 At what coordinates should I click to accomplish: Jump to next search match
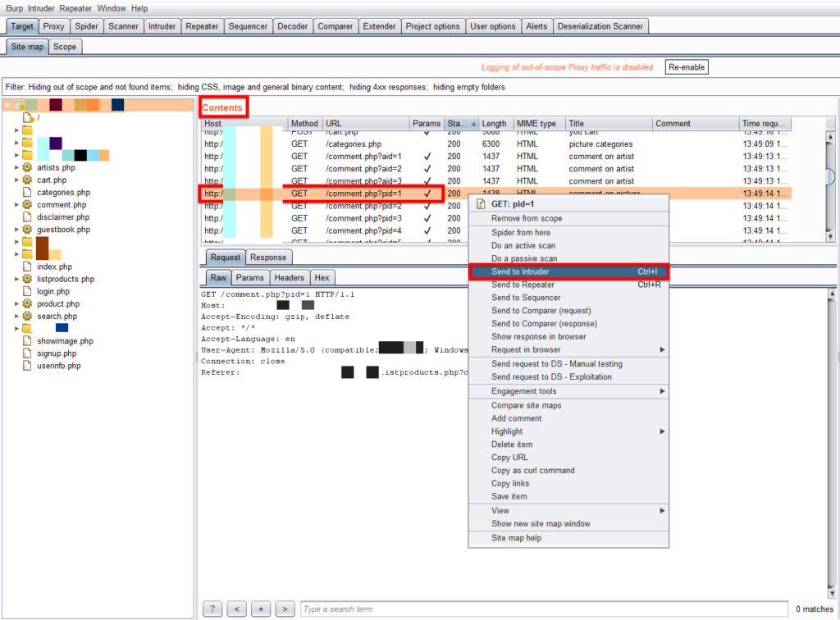(285, 609)
